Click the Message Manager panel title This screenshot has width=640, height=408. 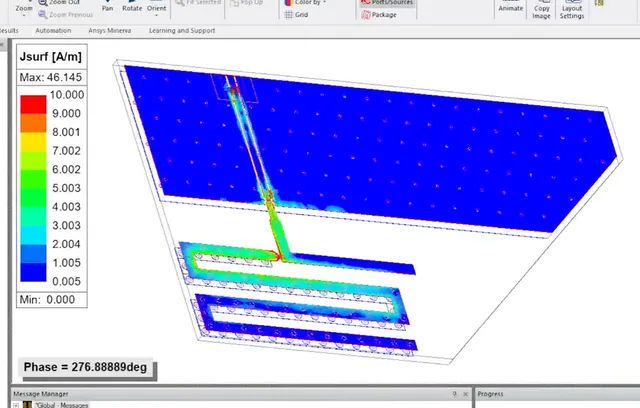tap(41, 394)
